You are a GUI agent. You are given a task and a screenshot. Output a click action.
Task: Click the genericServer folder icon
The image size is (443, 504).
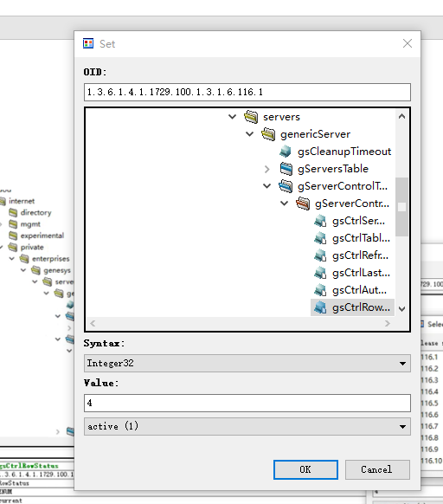(268, 134)
